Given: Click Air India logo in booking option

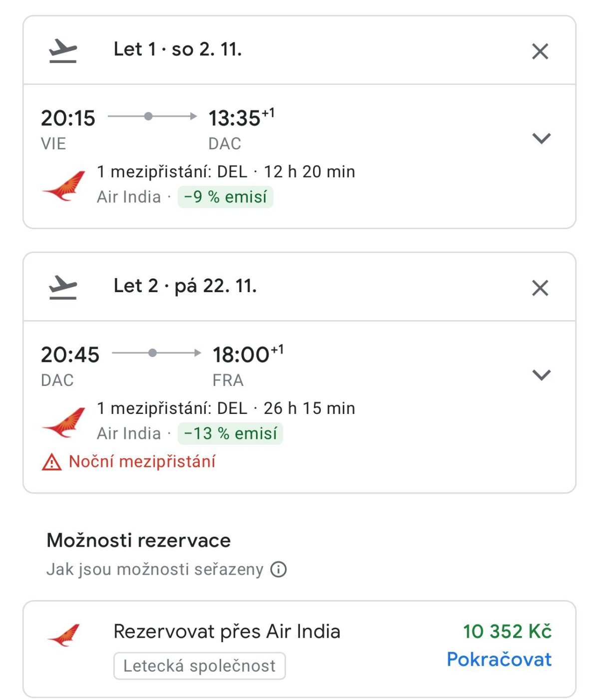Looking at the screenshot, I should click(64, 635).
